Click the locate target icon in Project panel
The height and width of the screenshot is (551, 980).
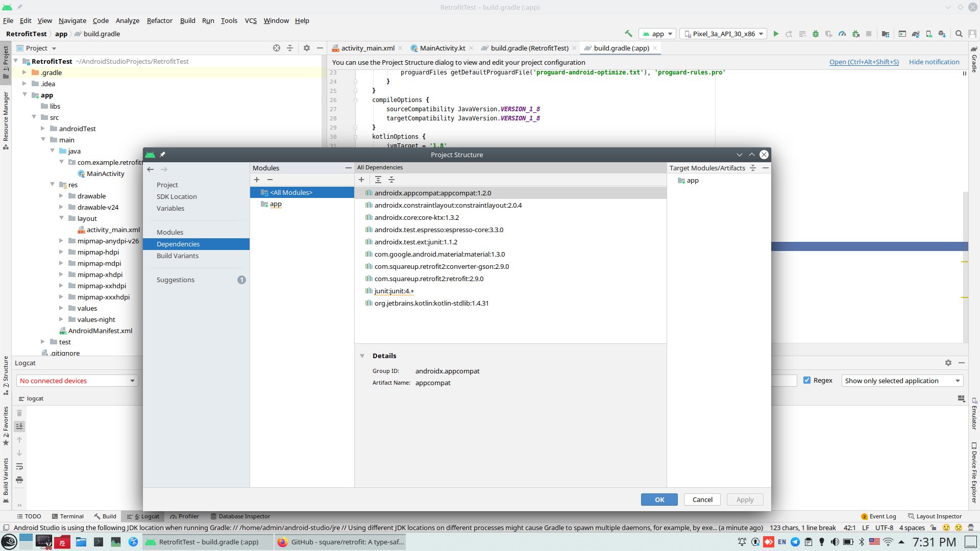click(277, 48)
